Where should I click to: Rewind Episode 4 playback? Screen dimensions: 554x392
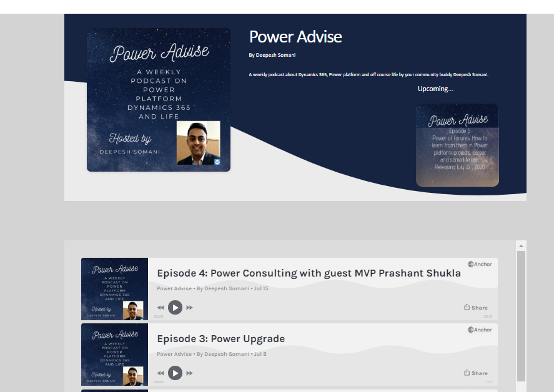161,308
